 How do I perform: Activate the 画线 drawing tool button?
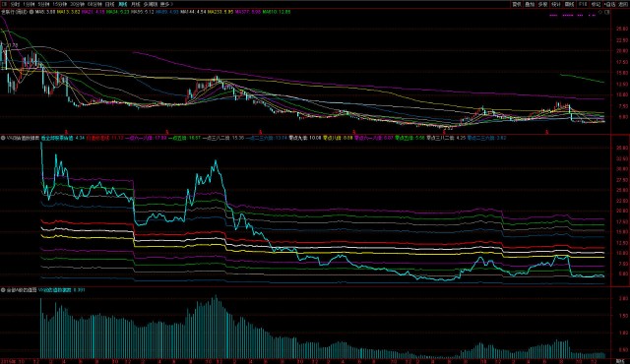[x=569, y=4]
